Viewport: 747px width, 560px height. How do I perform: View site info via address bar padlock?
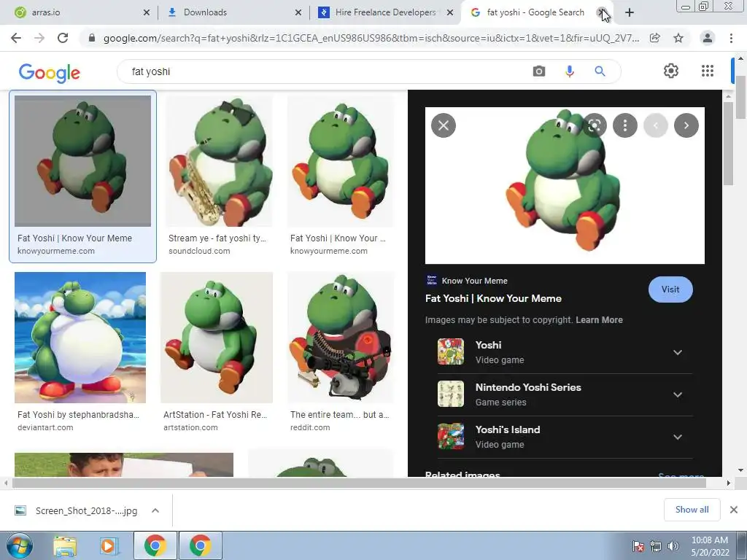pyautogui.click(x=92, y=38)
